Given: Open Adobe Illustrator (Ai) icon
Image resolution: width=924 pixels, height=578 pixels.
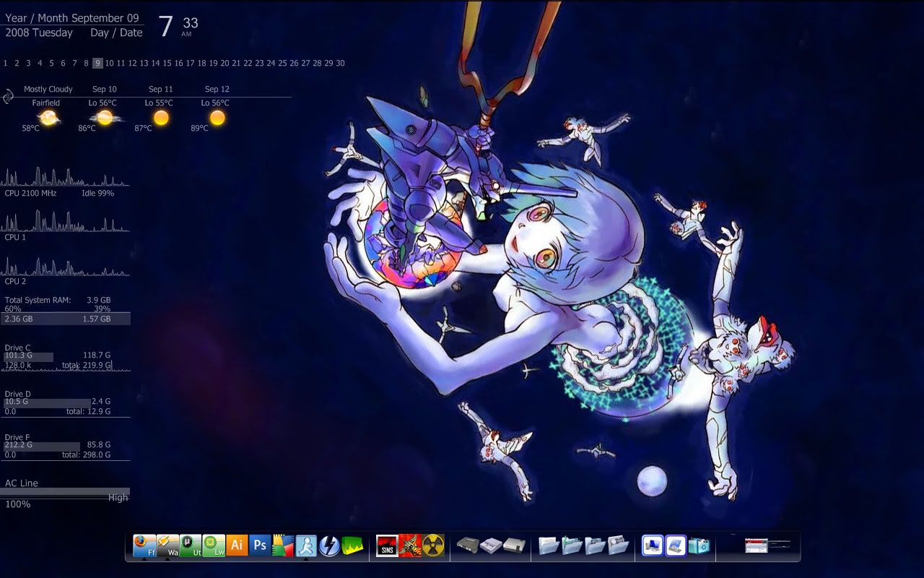Looking at the screenshot, I should 237,545.
